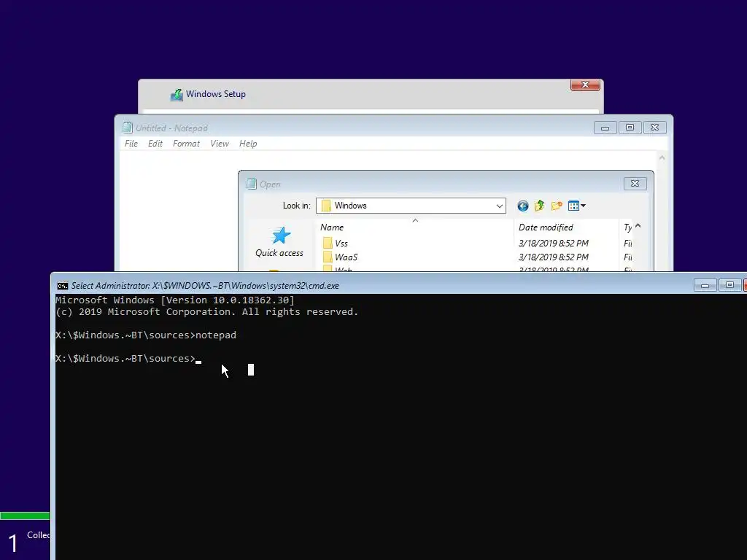Image resolution: width=747 pixels, height=560 pixels.
Task: Select the Vss folder icon
Action: [x=328, y=244]
